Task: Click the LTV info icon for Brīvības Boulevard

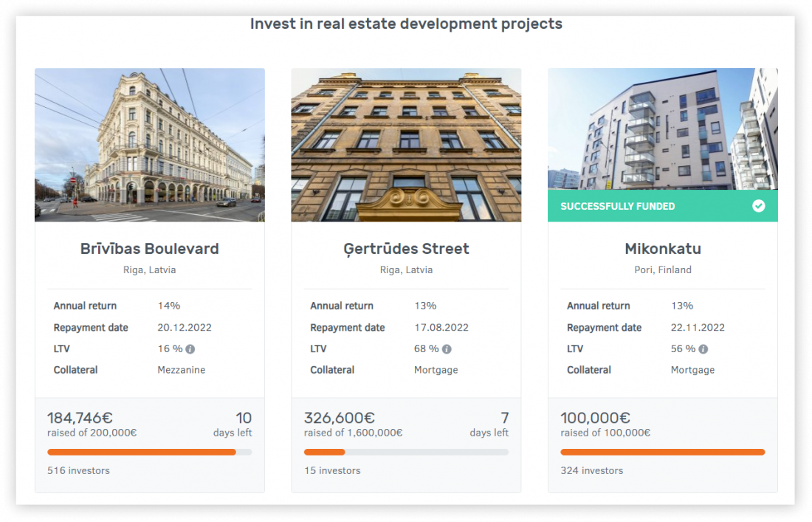Action: 190,349
